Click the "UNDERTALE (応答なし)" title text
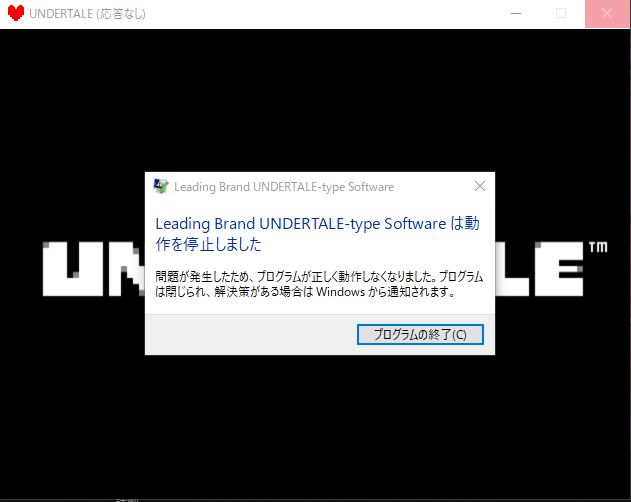The width and height of the screenshot is (631, 502). coord(87,14)
